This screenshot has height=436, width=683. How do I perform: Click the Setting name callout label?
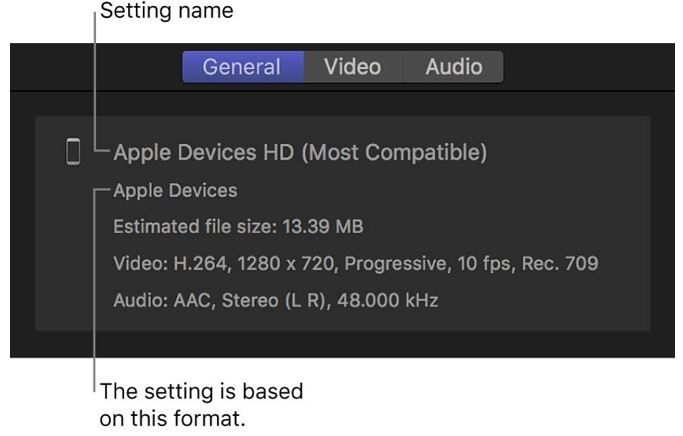coord(167,10)
